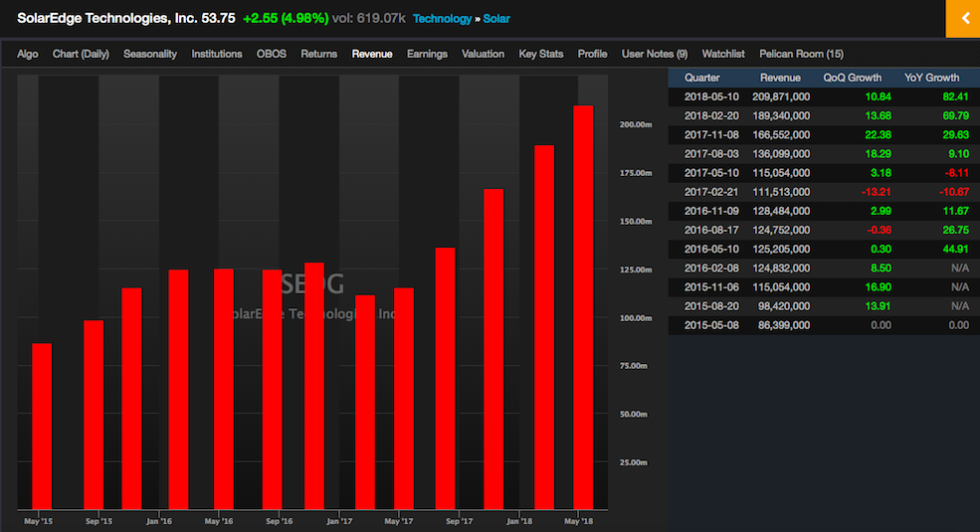Select the 2016-02-08 quarter date
Image resolution: width=980 pixels, height=532 pixels.
click(x=711, y=267)
